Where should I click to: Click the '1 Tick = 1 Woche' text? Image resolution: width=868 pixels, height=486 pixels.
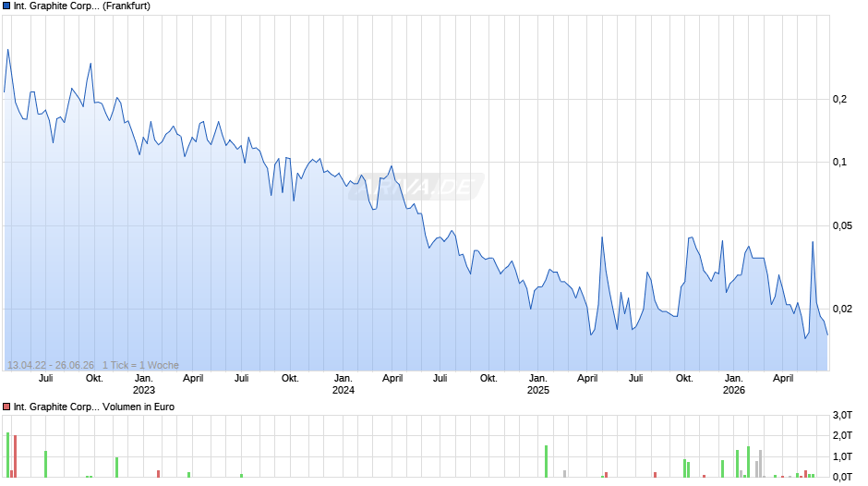140,365
